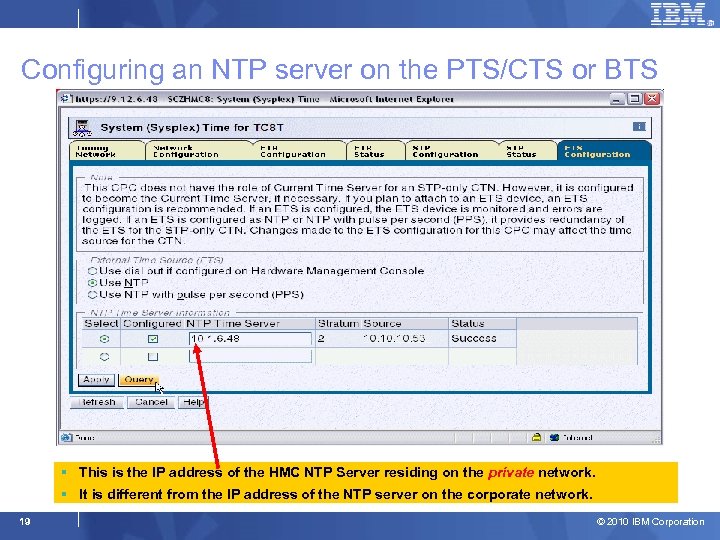Click the Stratum value '2' cell

click(x=321, y=339)
